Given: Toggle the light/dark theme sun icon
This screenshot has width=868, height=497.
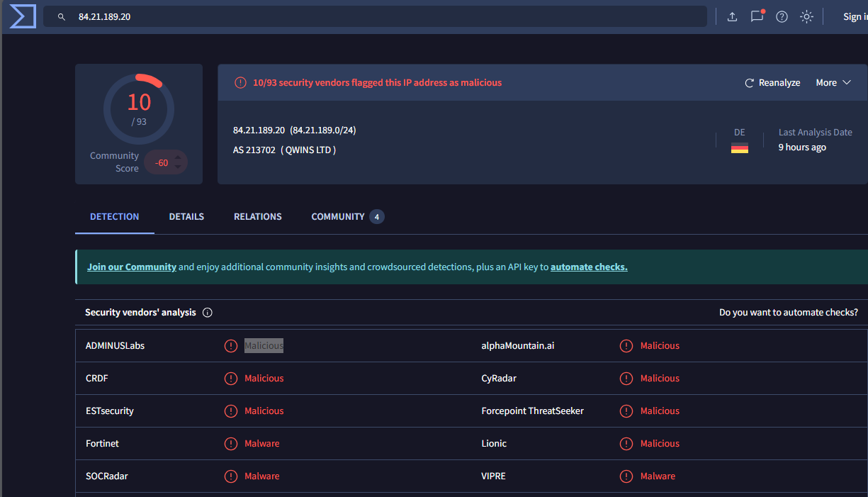Looking at the screenshot, I should coord(806,17).
